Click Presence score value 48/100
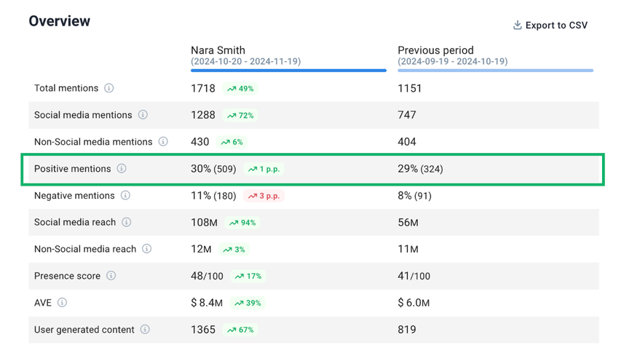The height and width of the screenshot is (364, 621). pyautogui.click(x=207, y=276)
